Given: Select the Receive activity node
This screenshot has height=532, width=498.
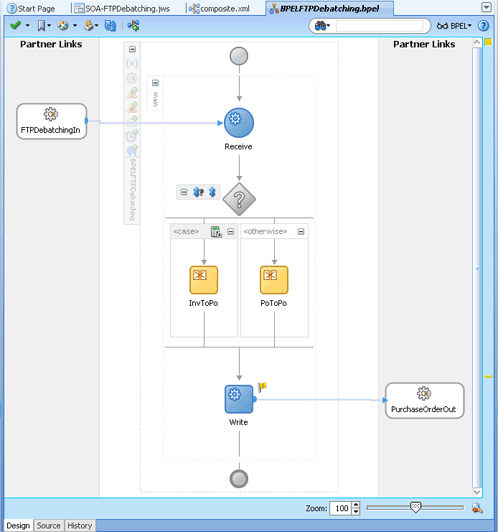Looking at the screenshot, I should tap(239, 123).
